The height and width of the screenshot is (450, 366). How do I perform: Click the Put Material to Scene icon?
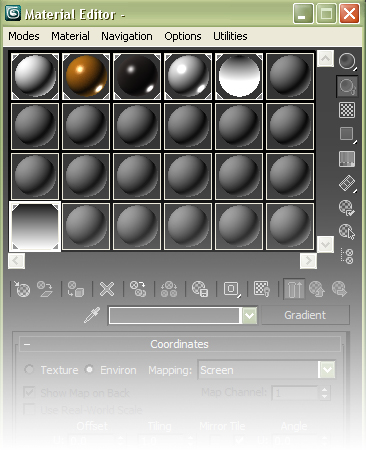[x=45, y=289]
